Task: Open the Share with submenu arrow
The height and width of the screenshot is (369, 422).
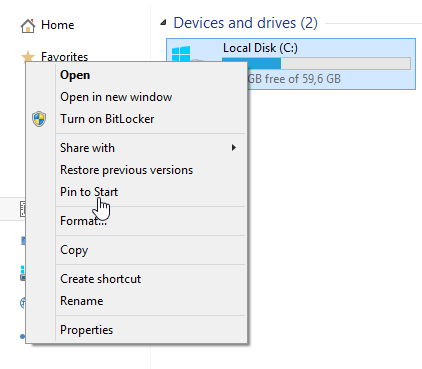Action: (234, 148)
